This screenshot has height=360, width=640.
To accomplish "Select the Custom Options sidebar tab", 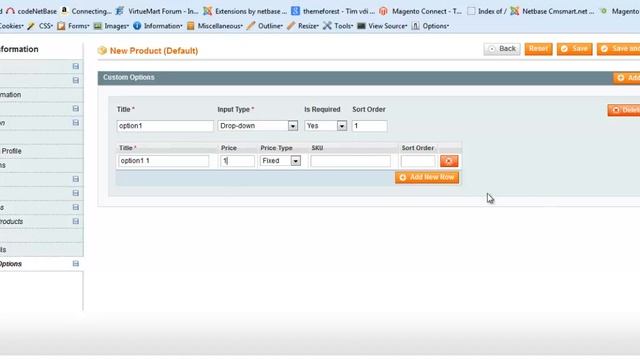I will (x=41, y=264).
